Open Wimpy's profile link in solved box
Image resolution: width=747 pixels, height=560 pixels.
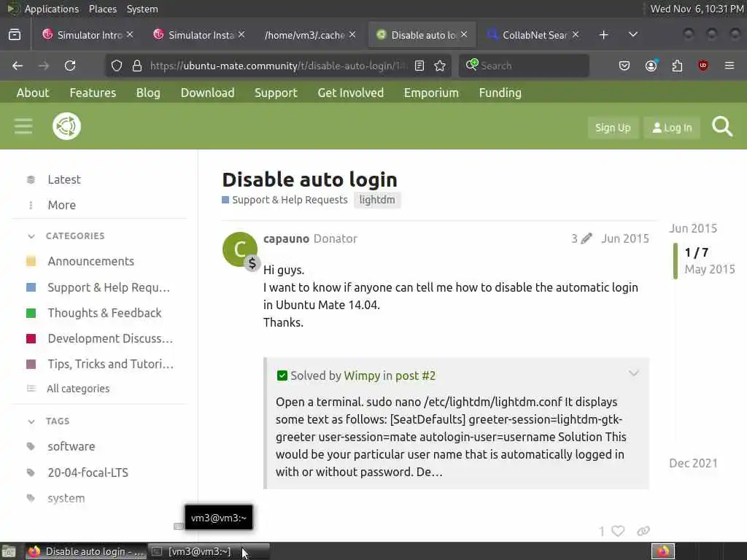point(362,376)
